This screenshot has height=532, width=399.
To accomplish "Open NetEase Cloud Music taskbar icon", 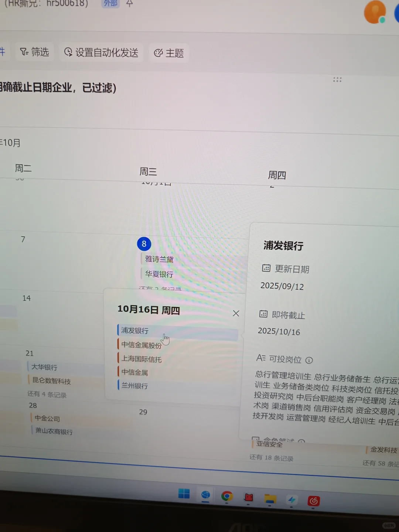I will click(314, 501).
